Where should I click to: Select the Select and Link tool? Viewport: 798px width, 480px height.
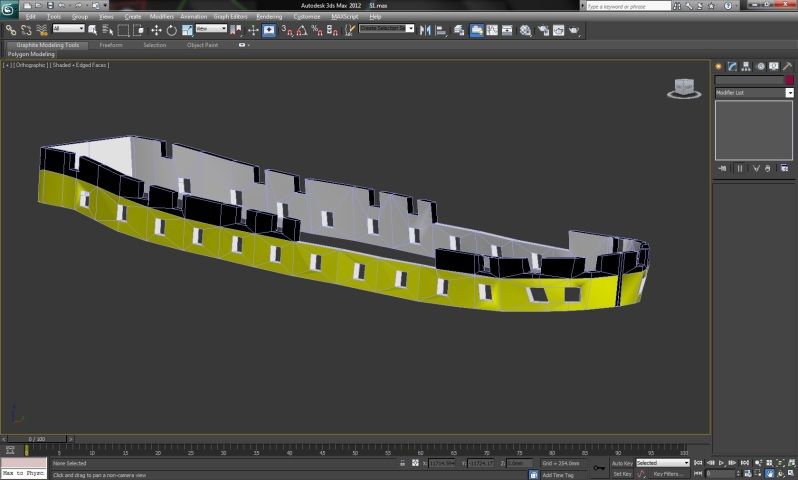(x=11, y=31)
